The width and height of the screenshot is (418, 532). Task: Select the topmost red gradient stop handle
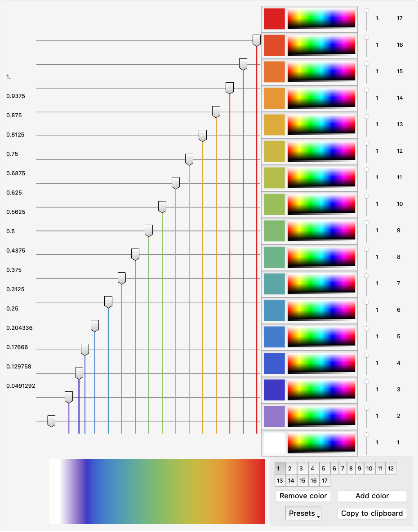(x=257, y=40)
